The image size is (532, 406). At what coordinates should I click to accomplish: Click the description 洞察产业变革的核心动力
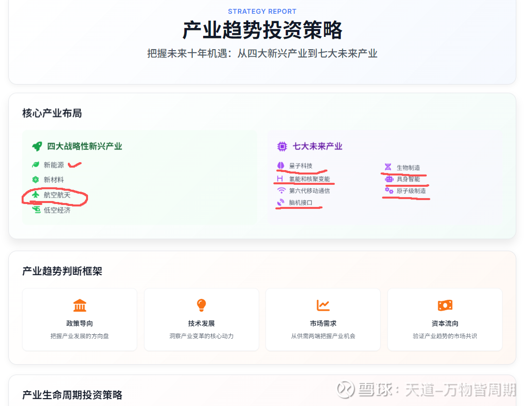coord(202,336)
